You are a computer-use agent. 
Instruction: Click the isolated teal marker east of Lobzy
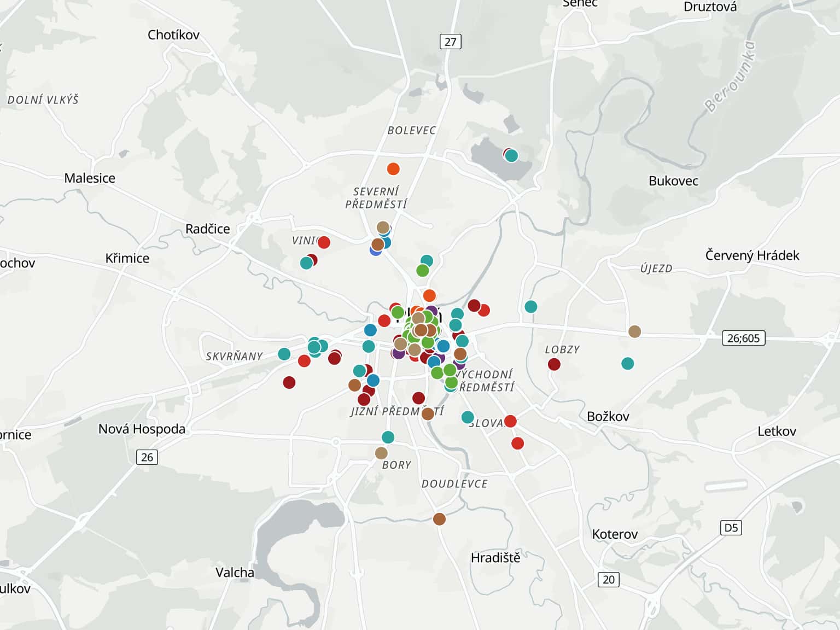(x=628, y=364)
